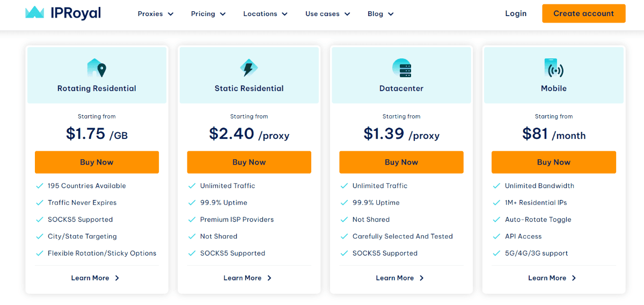The image size is (644, 305).
Task: Open the Pricing dropdown in navigation
Action: [x=208, y=14]
